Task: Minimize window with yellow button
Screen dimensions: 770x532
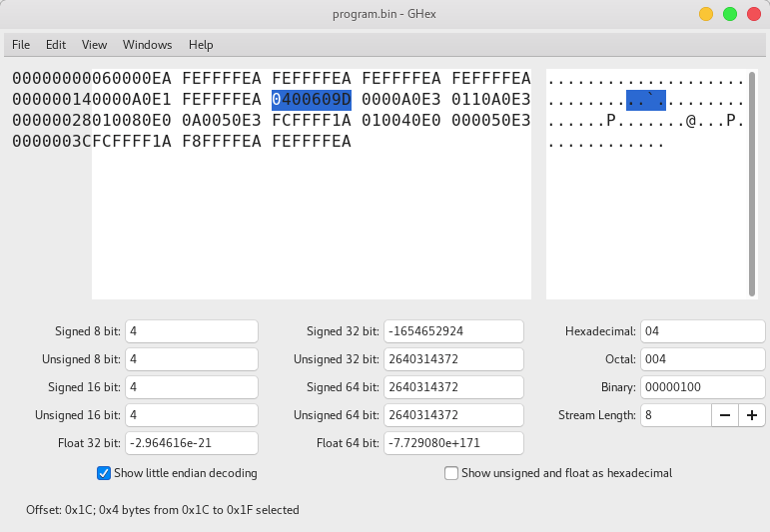Action: (x=706, y=14)
